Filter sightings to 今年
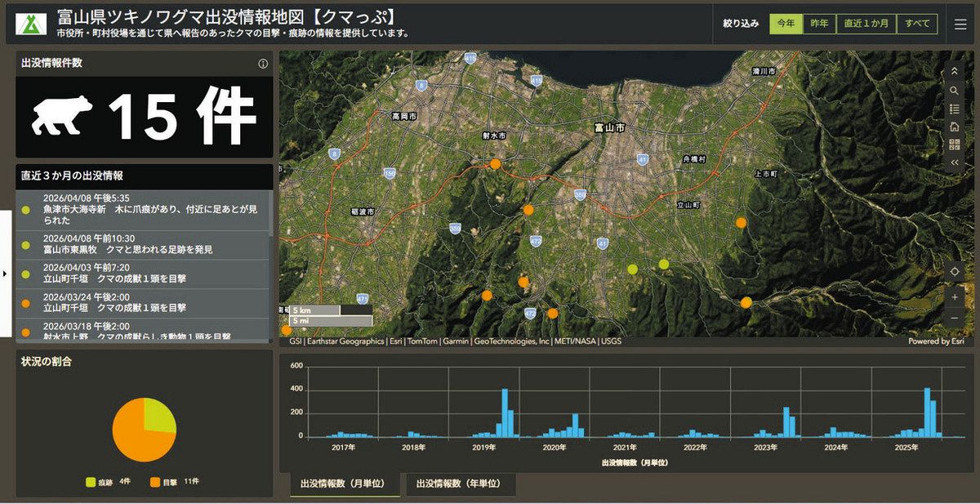 (x=786, y=24)
